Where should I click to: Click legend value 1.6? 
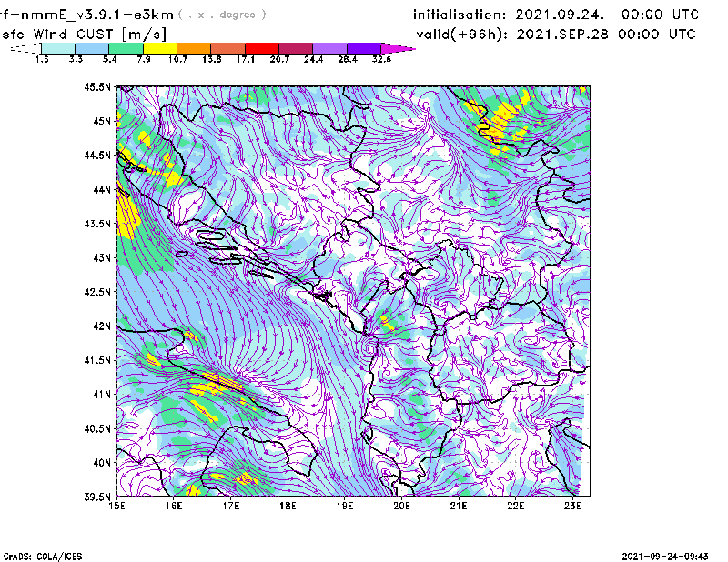point(42,59)
